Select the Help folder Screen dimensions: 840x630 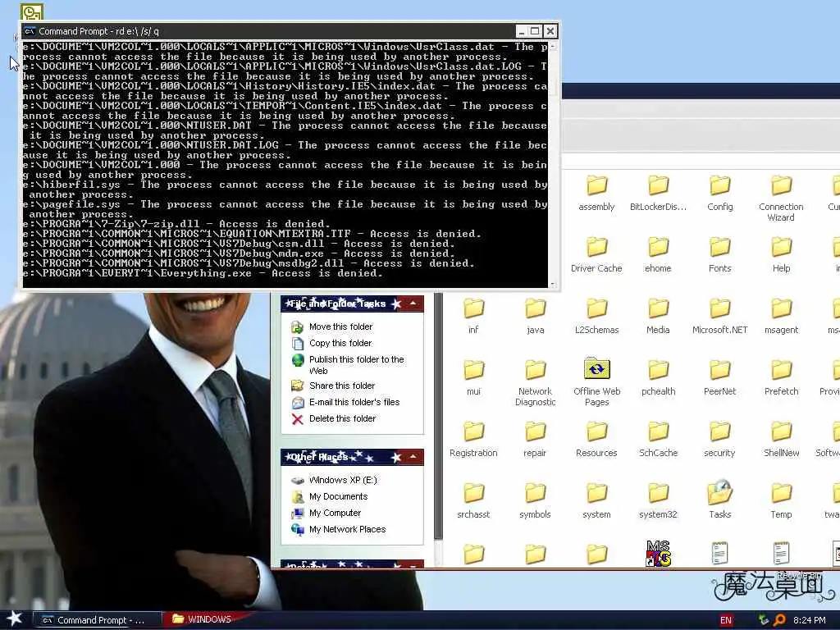coord(781,254)
